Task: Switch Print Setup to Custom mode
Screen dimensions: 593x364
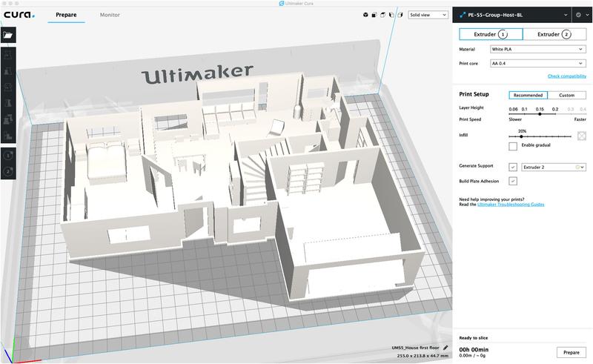Action: tap(566, 95)
